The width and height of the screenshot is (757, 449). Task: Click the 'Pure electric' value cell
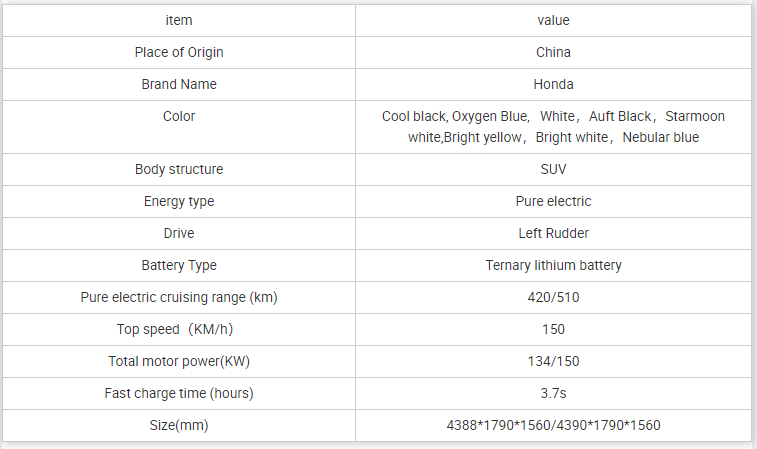pyautogui.click(x=553, y=201)
